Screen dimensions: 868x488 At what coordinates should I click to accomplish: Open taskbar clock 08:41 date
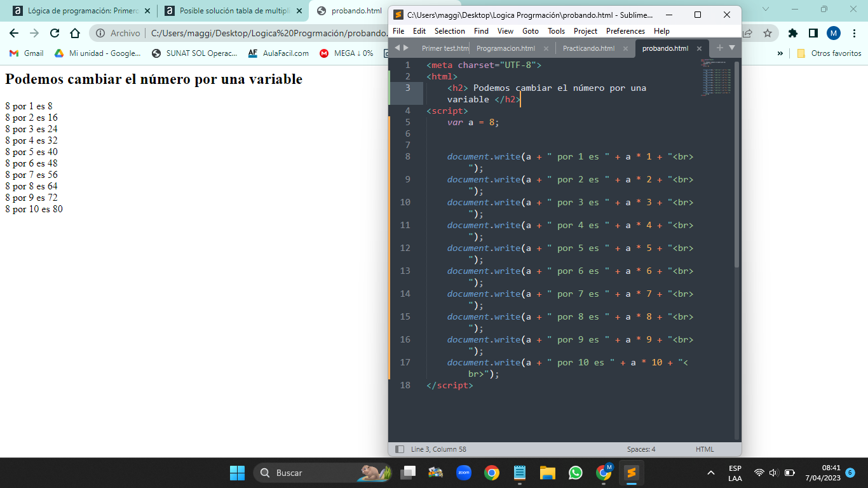click(x=822, y=473)
